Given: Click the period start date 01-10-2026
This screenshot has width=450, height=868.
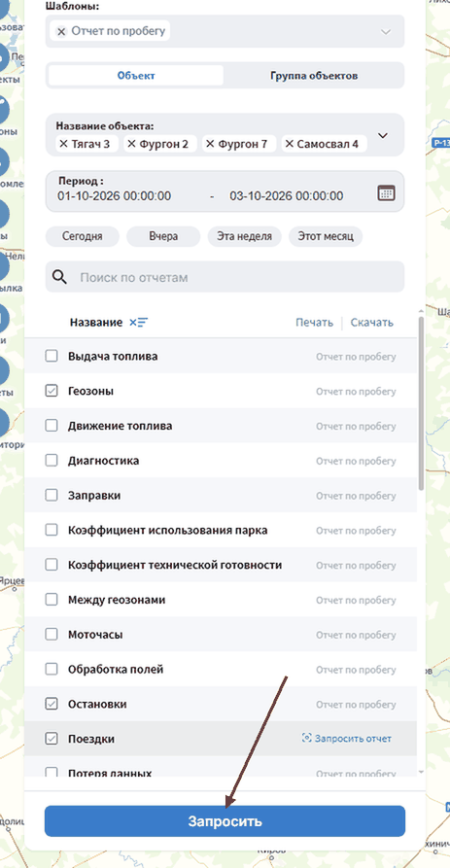Looking at the screenshot, I should [x=114, y=196].
